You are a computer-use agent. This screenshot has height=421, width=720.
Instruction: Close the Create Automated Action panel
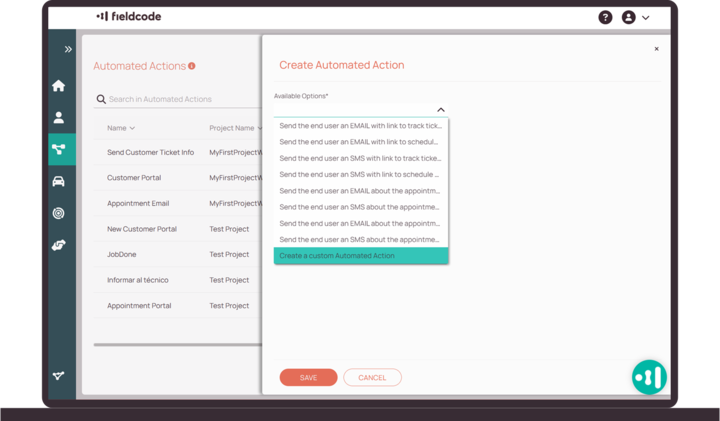pos(656,49)
